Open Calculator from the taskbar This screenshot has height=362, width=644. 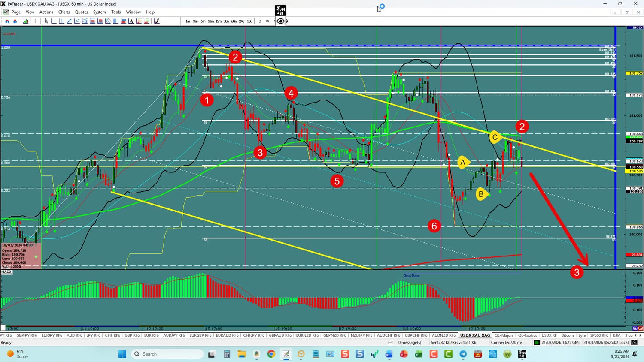pyautogui.click(x=227, y=354)
